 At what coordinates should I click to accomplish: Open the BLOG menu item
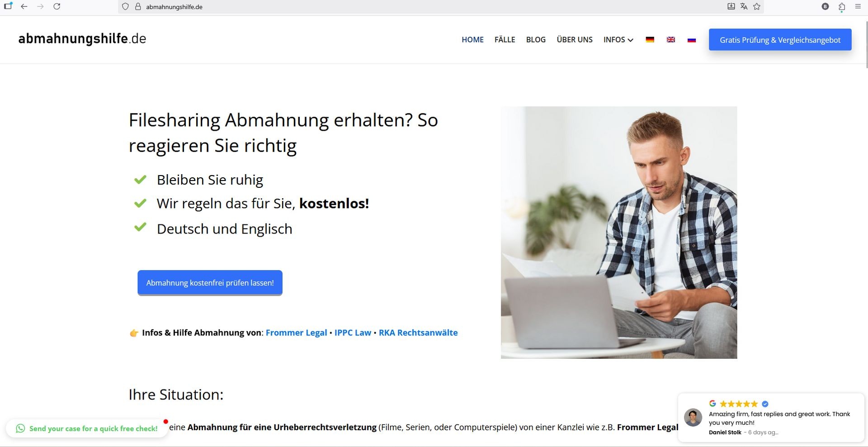pyautogui.click(x=536, y=40)
